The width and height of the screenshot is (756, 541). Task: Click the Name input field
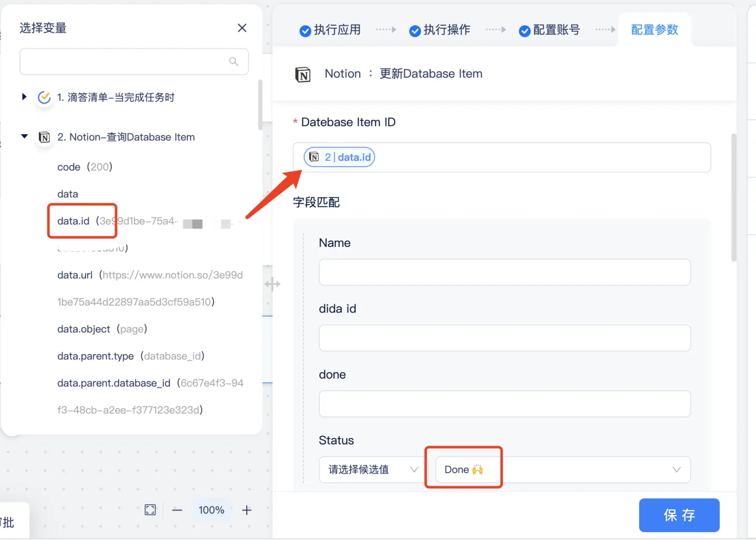[x=505, y=272]
